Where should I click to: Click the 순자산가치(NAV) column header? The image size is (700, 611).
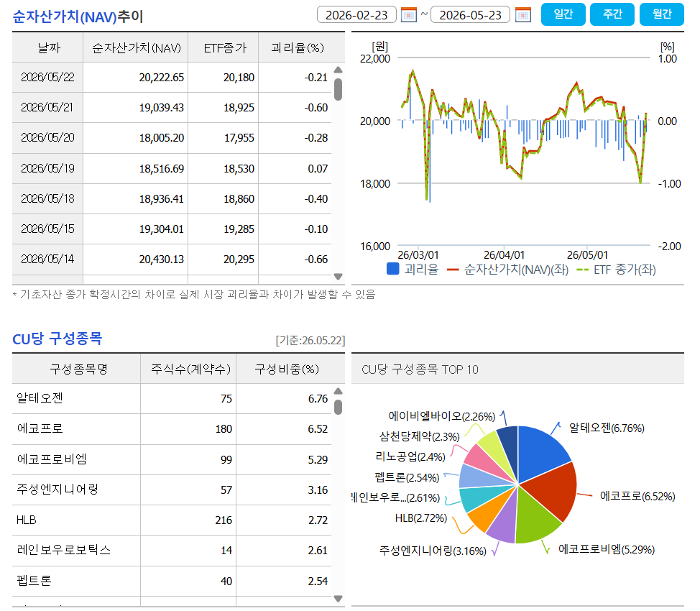[136, 47]
